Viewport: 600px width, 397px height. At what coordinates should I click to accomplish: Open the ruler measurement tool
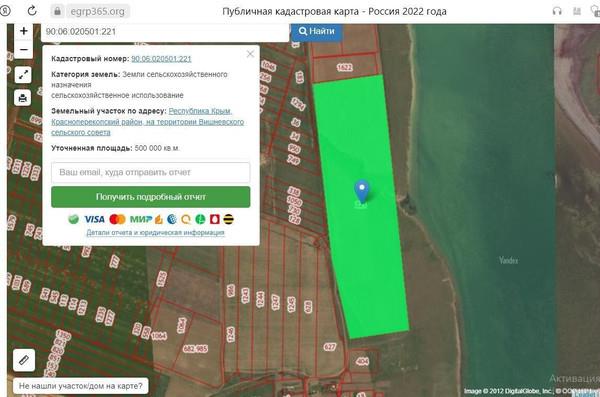(24, 360)
